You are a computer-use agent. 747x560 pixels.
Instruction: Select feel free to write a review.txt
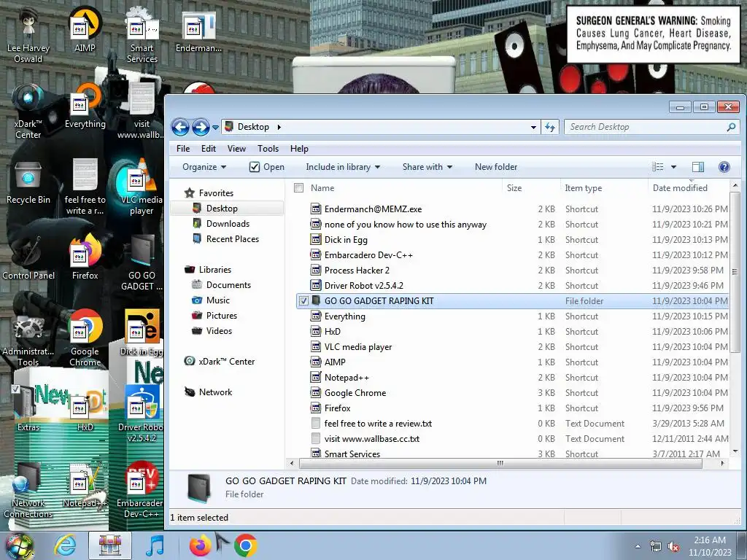[x=512, y=424]
